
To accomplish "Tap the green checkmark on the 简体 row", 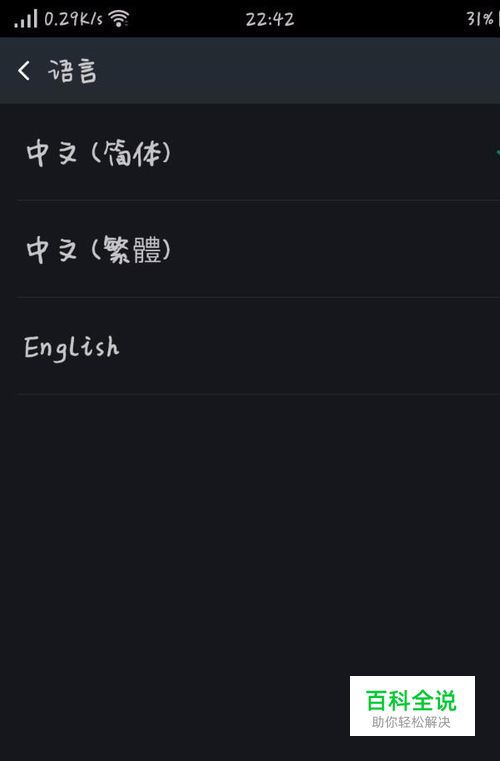I will [x=497, y=152].
